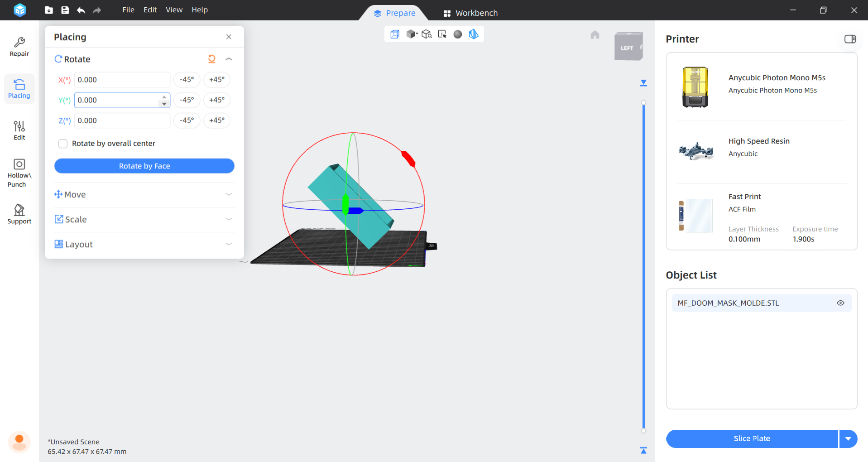Image resolution: width=868 pixels, height=462 pixels.
Task: Click the Layer Thickness 0.100mm value
Action: click(x=744, y=239)
